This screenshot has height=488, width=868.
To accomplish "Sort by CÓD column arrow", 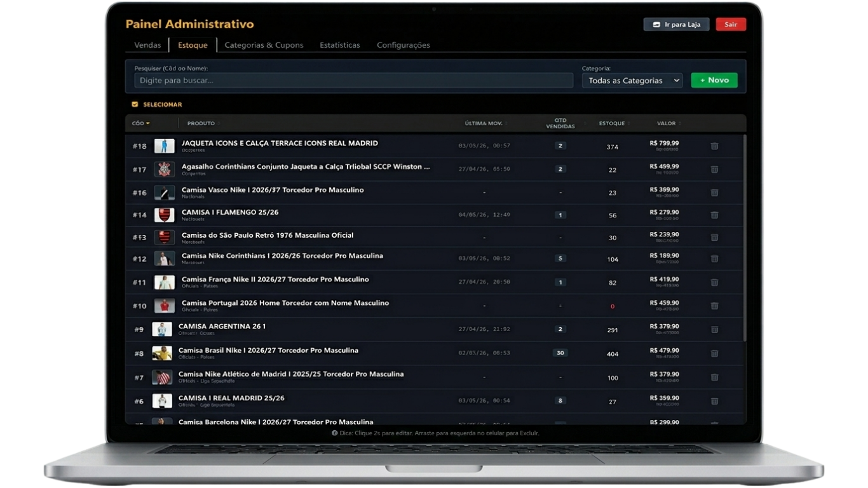I will pos(148,123).
